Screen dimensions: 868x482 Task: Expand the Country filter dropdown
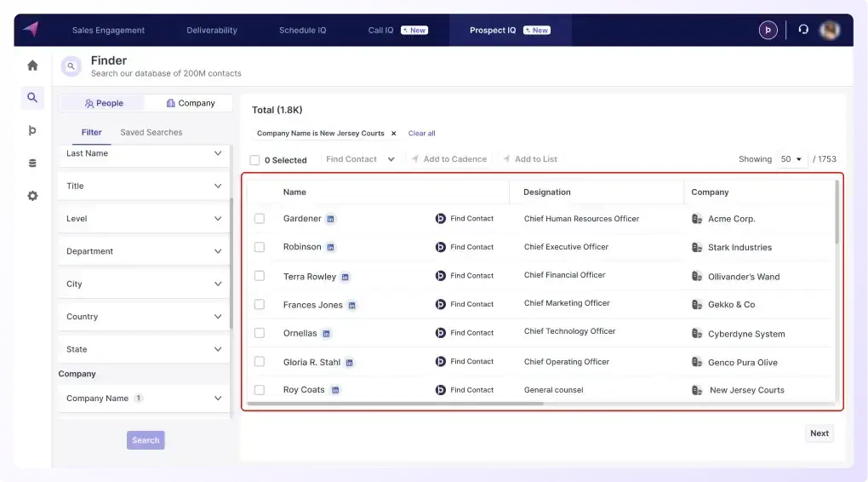144,317
